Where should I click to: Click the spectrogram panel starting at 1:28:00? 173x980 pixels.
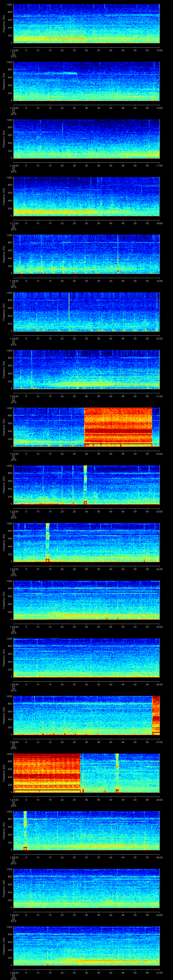[x=87, y=831]
